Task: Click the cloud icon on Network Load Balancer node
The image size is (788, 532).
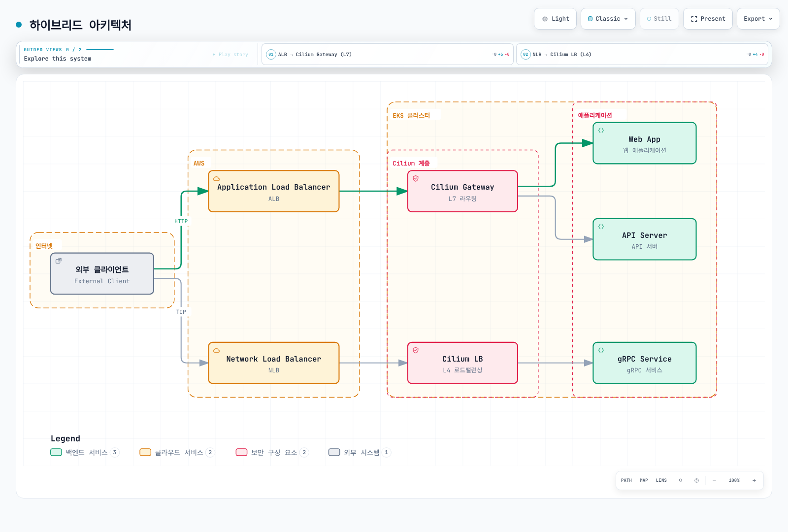Action: click(216, 351)
